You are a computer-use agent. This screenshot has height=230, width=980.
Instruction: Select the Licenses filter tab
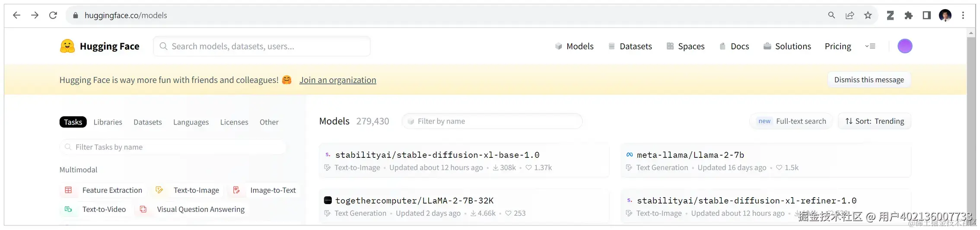(x=234, y=122)
